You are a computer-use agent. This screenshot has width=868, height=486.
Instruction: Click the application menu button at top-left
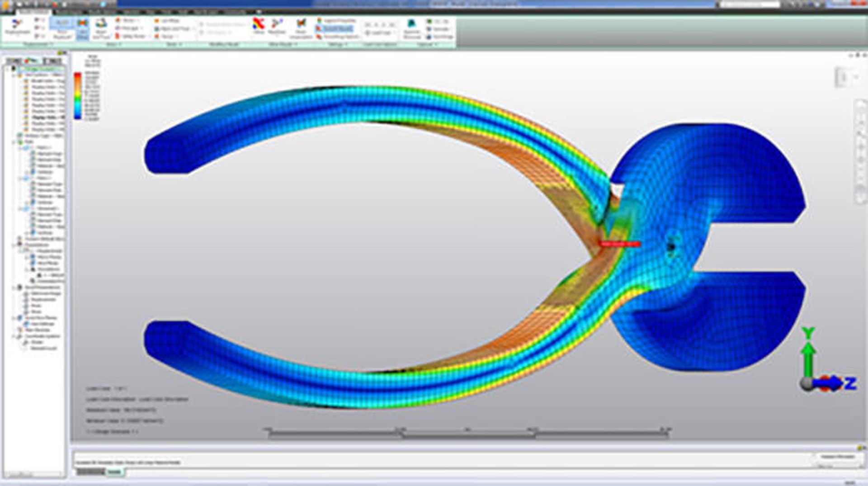pos(5,5)
